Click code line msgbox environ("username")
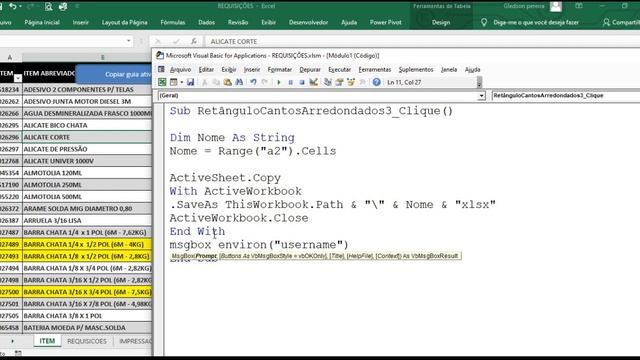This screenshot has height=360, width=640. 259,245
